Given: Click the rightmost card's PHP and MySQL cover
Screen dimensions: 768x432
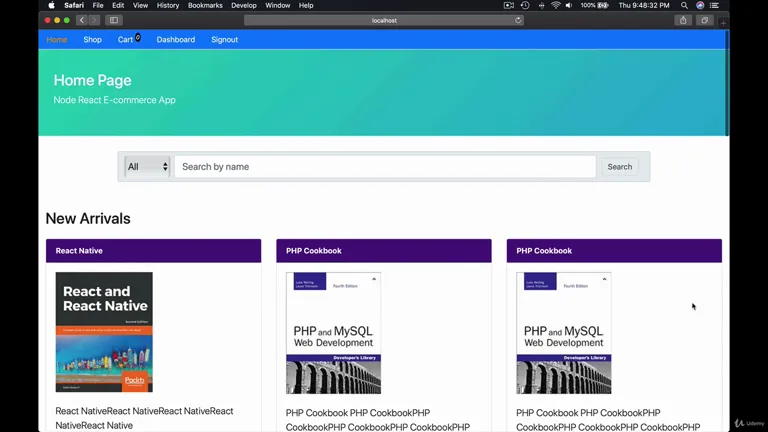Looking at the screenshot, I should click(564, 333).
